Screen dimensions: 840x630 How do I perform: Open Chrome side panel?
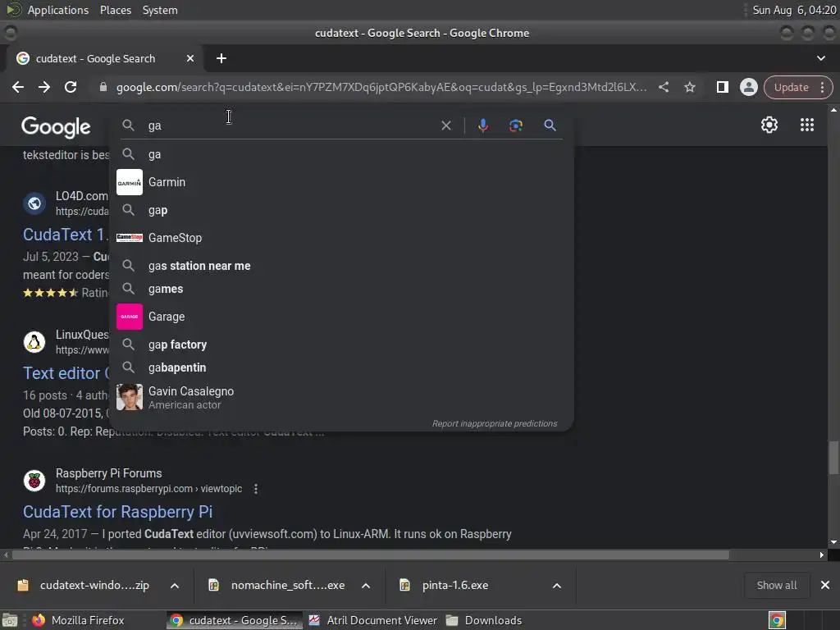(x=722, y=87)
